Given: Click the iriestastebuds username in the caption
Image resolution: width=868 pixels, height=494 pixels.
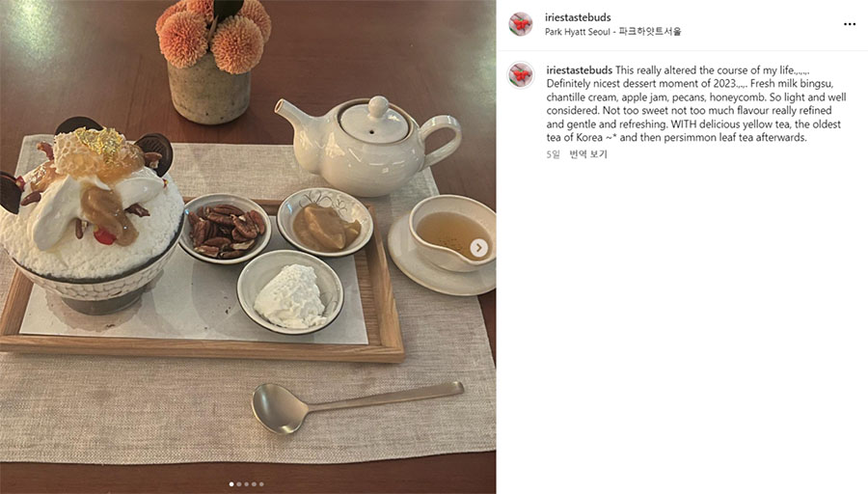Looking at the screenshot, I should tap(579, 70).
